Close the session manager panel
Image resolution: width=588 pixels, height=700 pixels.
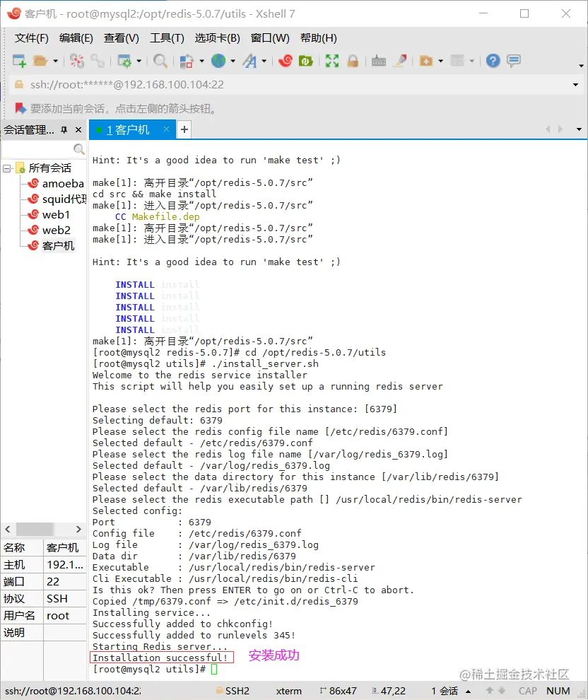pos(78,130)
